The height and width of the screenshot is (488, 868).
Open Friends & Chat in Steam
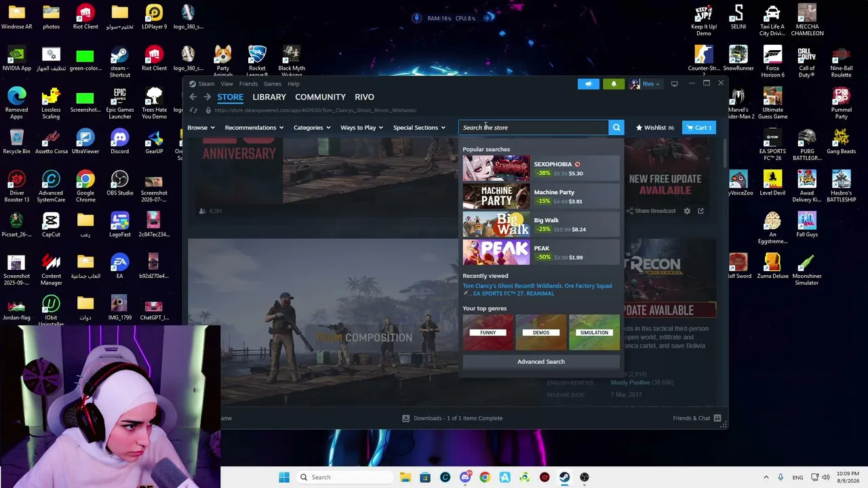697,418
